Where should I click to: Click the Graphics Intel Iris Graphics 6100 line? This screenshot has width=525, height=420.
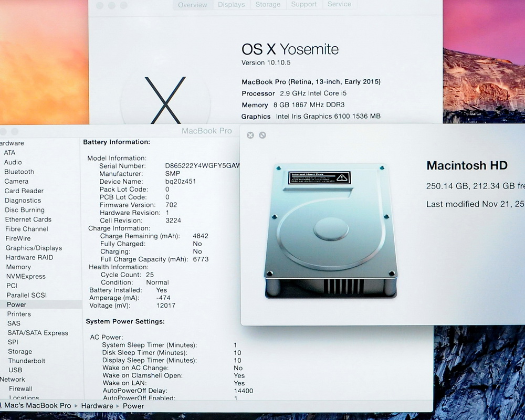[x=311, y=116]
